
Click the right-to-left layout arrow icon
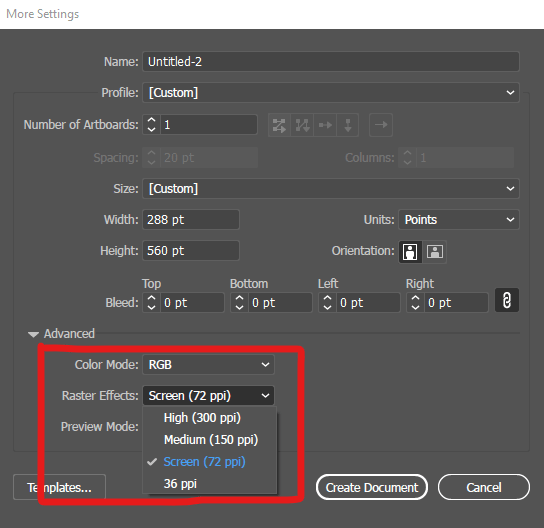pos(381,125)
